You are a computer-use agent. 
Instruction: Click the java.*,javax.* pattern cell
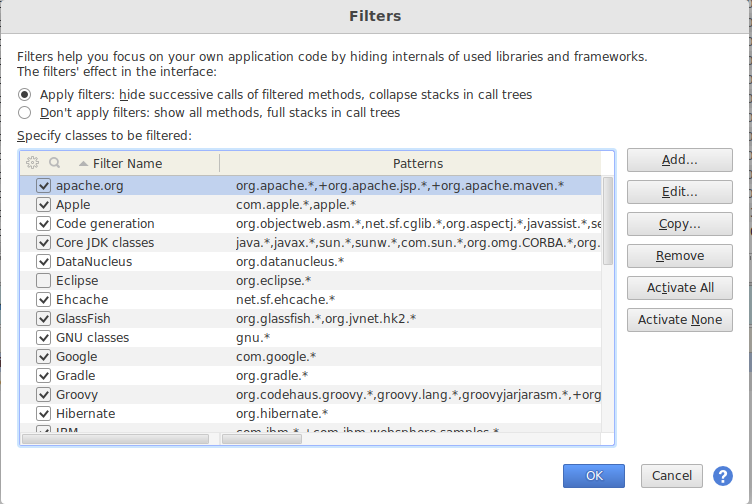pos(418,243)
